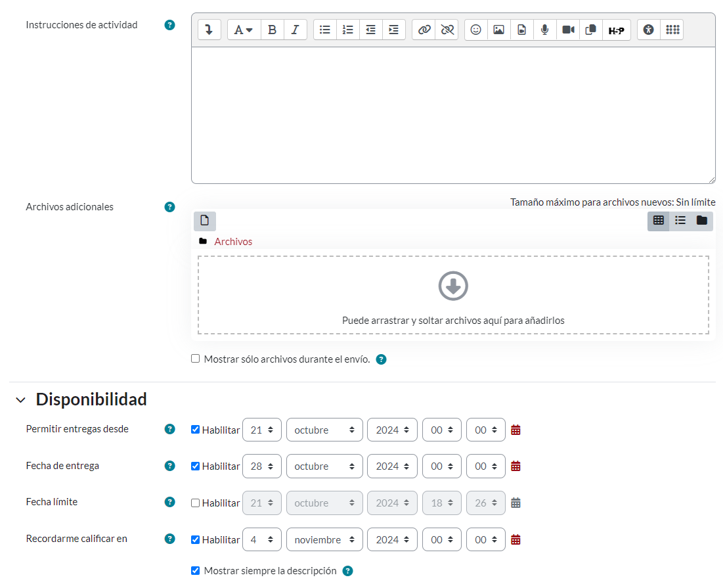Enable the Fecha límite checkbox
Viewport: 723px width, 588px height.
(x=195, y=503)
